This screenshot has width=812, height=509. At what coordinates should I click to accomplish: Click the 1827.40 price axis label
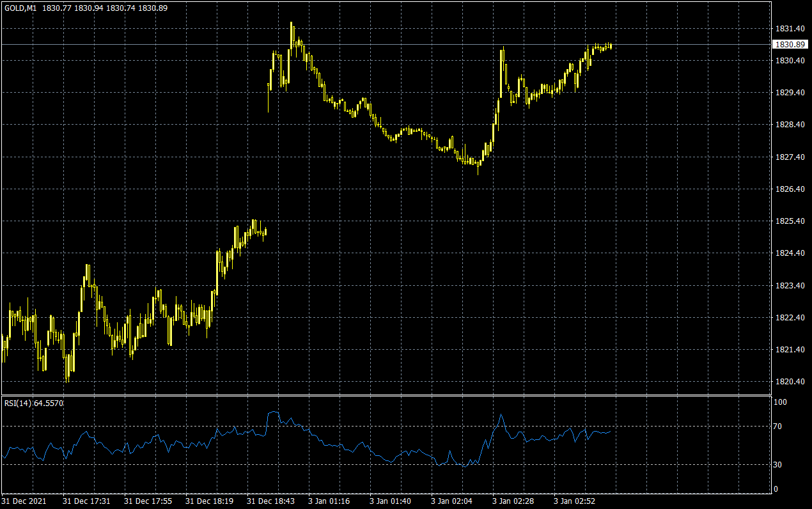pos(789,157)
